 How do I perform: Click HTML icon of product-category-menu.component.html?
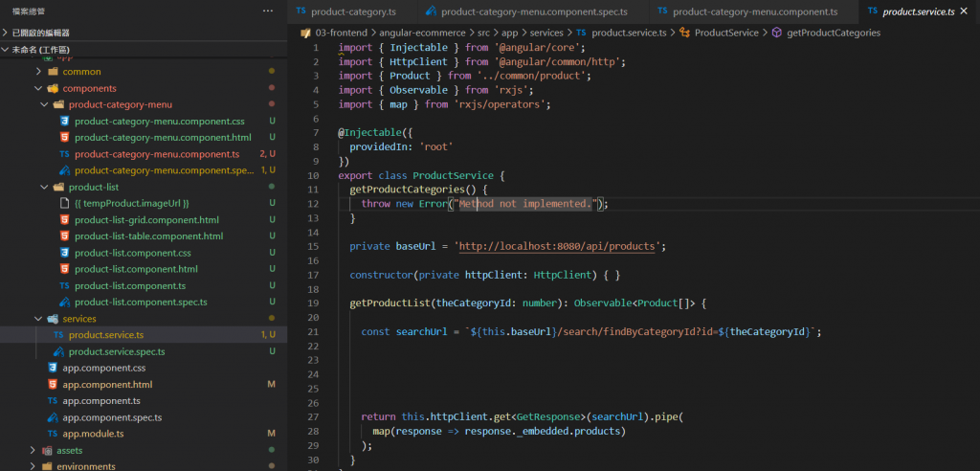click(64, 138)
